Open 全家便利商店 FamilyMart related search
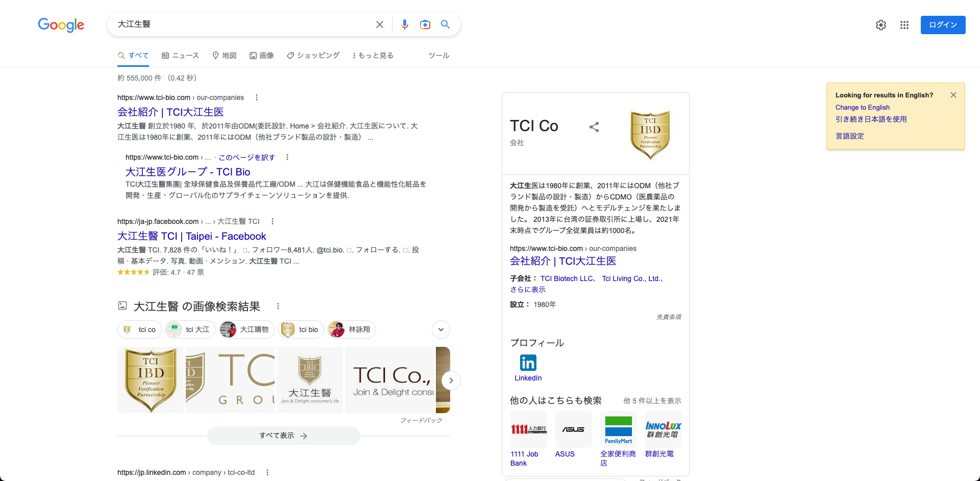The width and height of the screenshot is (980, 481). 619,439
